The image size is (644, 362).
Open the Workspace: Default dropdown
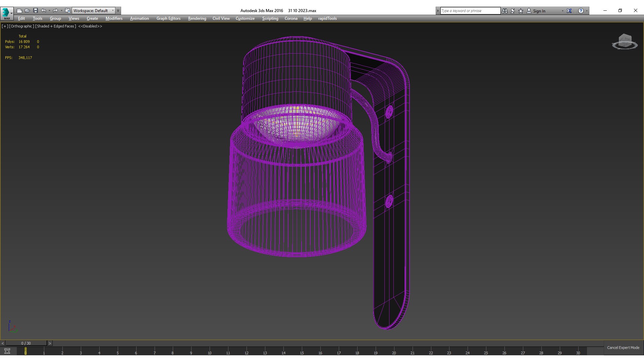[94, 11]
